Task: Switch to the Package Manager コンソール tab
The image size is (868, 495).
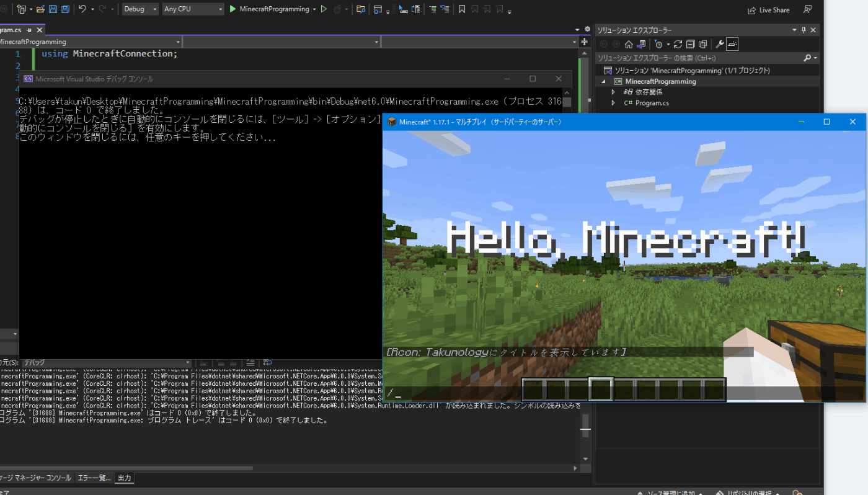Action: pyautogui.click(x=36, y=478)
